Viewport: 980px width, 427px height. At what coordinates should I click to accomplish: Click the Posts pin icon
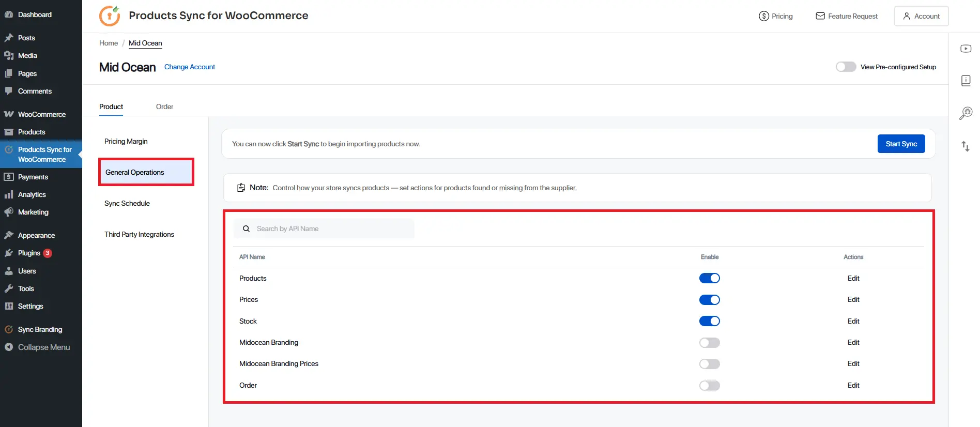tap(9, 38)
